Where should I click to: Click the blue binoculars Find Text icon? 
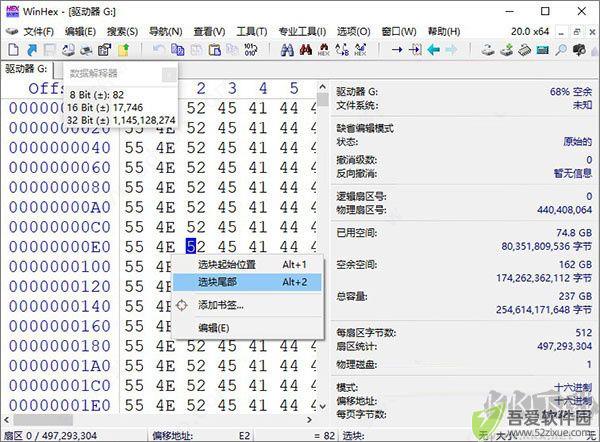pyautogui.click(x=287, y=50)
